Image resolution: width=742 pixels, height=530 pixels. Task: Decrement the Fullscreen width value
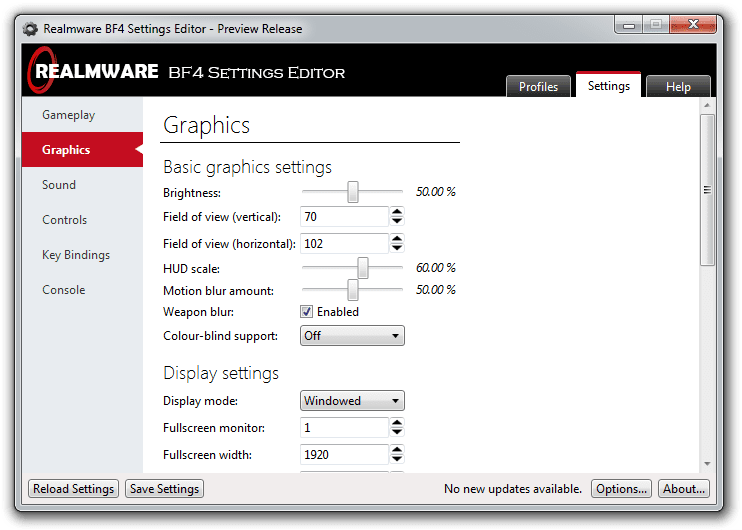[x=397, y=459]
